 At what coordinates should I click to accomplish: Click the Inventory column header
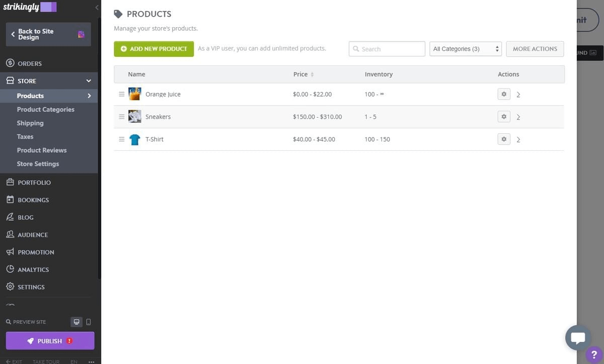coord(379,74)
